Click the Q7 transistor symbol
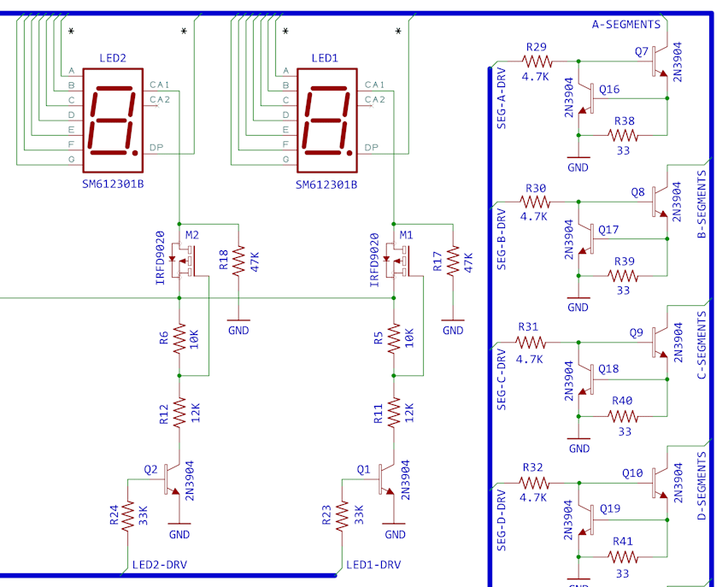The image size is (728, 587). click(x=660, y=62)
